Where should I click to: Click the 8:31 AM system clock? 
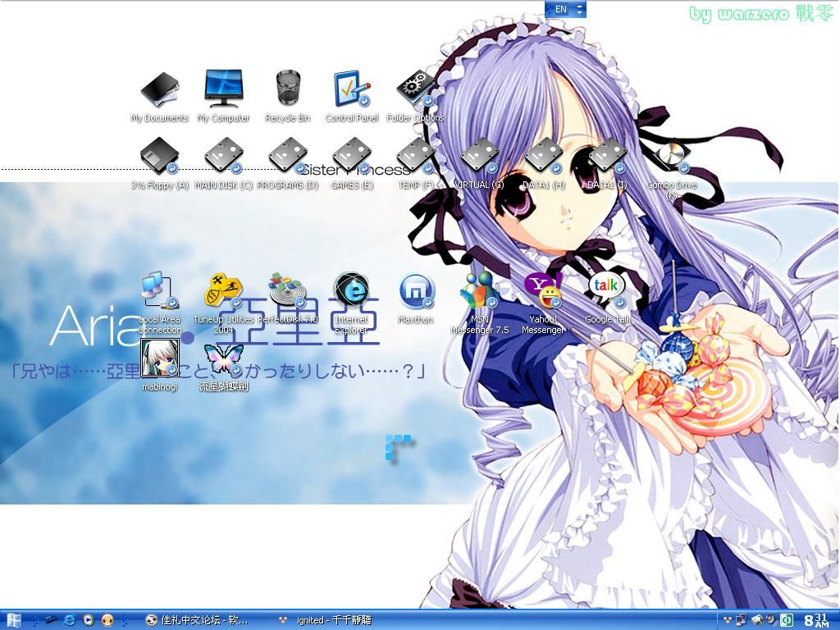click(x=816, y=620)
